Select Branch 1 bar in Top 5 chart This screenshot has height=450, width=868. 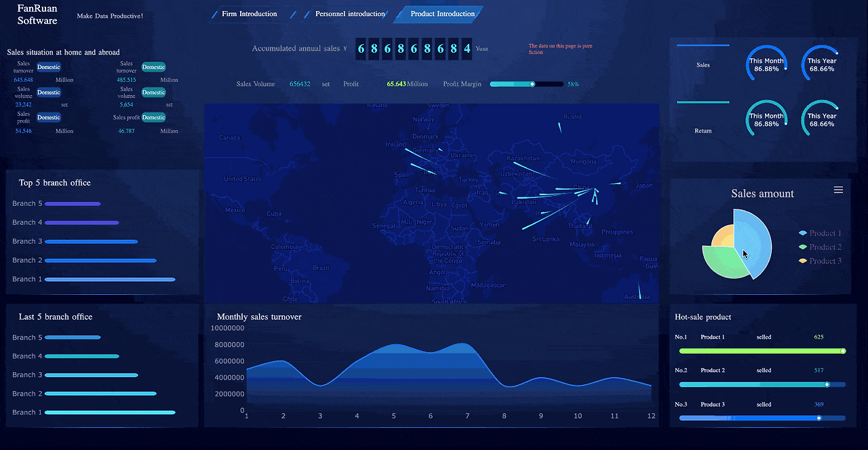[x=108, y=279]
